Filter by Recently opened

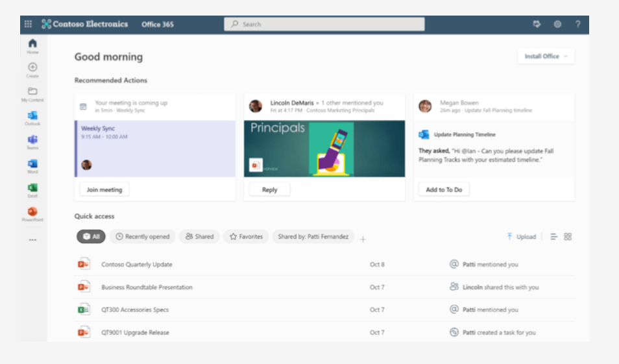pyautogui.click(x=143, y=236)
